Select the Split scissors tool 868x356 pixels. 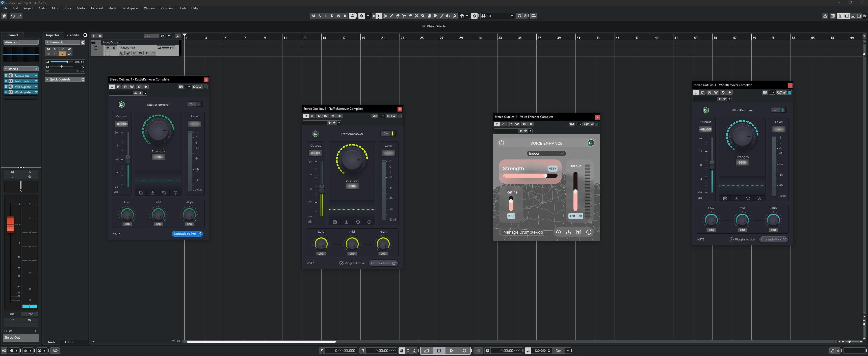click(404, 16)
